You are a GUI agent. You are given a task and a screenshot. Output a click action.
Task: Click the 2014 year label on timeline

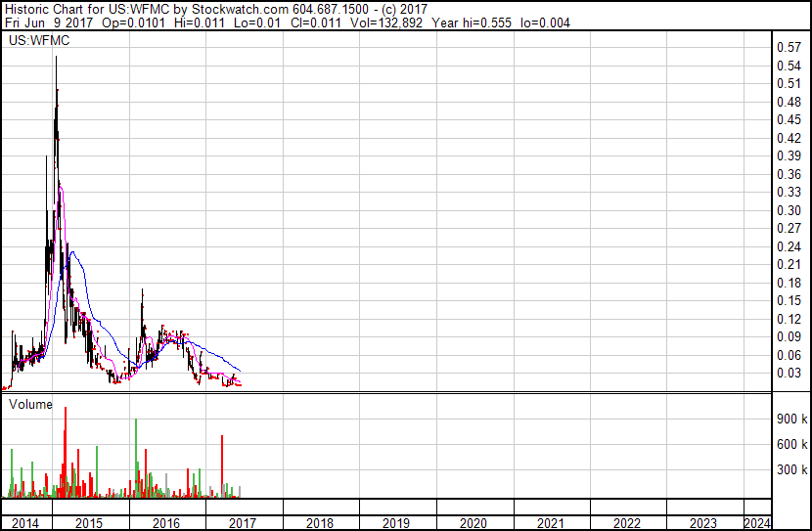click(25, 523)
